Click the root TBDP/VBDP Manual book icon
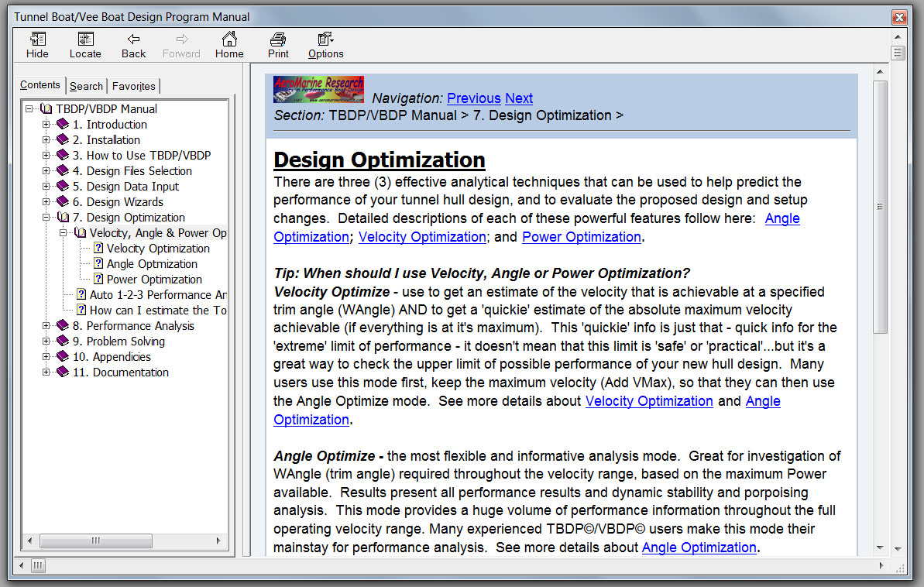924x587 pixels. [46, 108]
